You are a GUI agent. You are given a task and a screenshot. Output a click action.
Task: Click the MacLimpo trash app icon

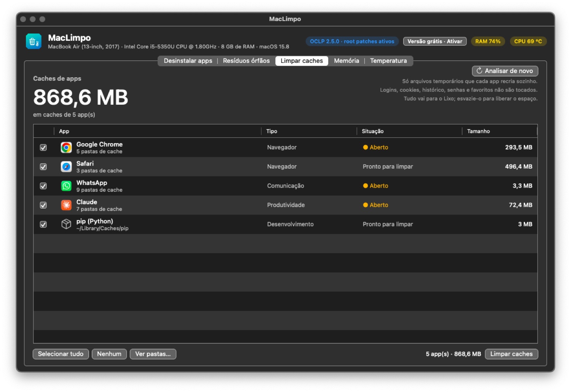click(x=33, y=41)
